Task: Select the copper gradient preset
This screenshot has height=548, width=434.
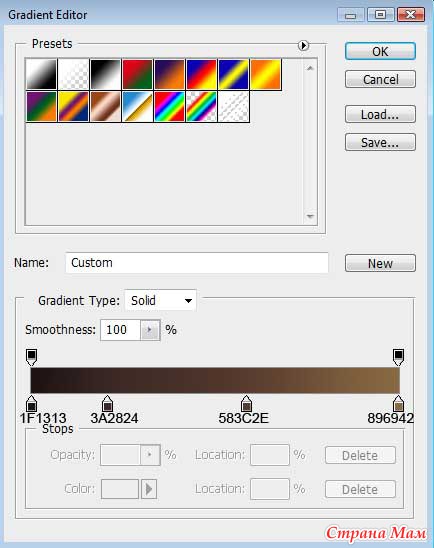Action: point(105,106)
